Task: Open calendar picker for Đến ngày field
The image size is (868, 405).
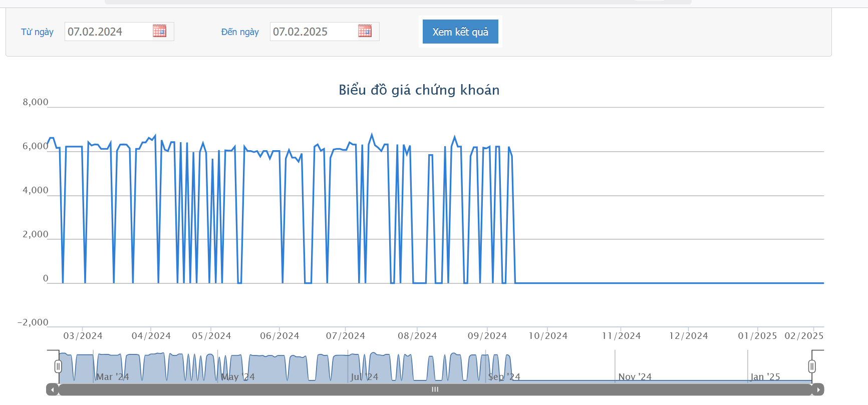Action: point(365,31)
